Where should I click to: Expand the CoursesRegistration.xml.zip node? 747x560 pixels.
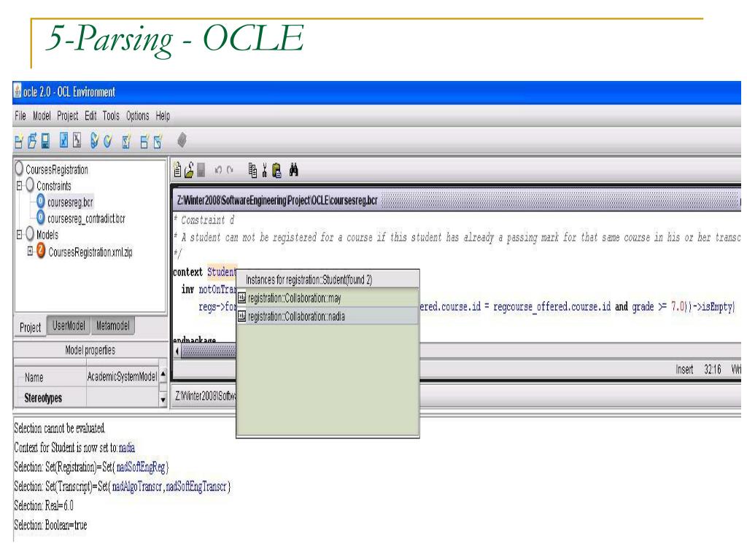[30, 251]
